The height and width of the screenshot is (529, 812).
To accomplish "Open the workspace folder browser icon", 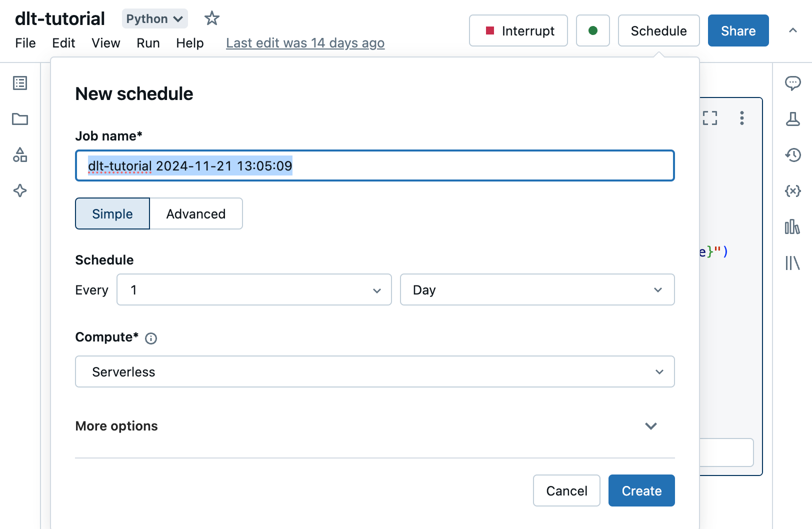I will click(20, 119).
